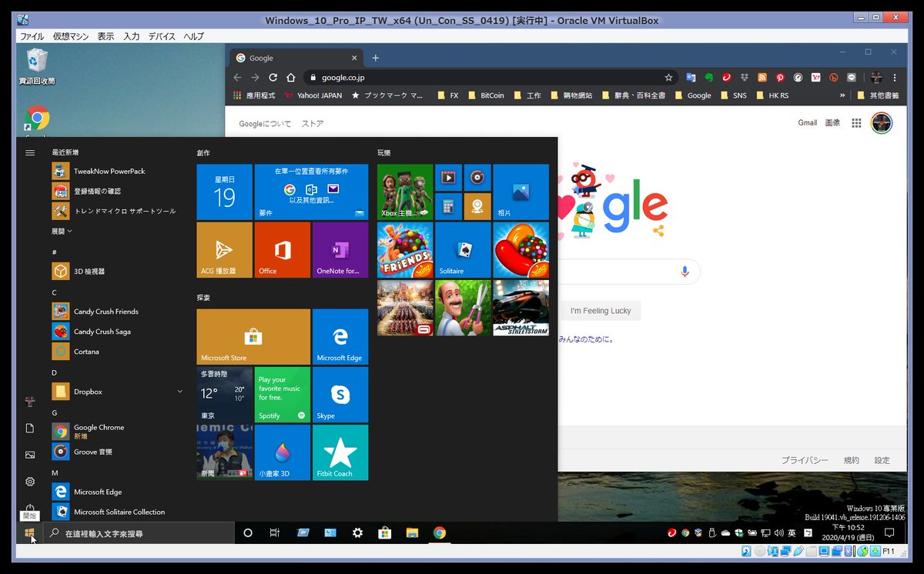Open Settings gear in Start menu sidebar

[30, 482]
